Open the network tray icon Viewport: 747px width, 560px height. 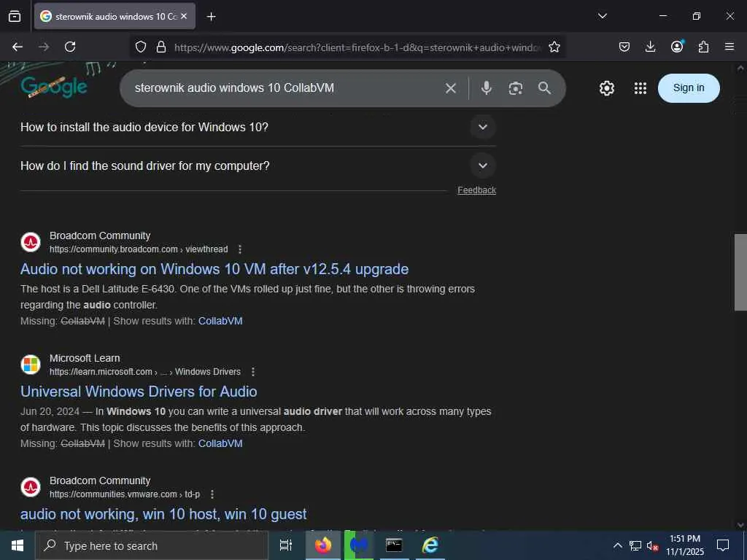pos(635,545)
